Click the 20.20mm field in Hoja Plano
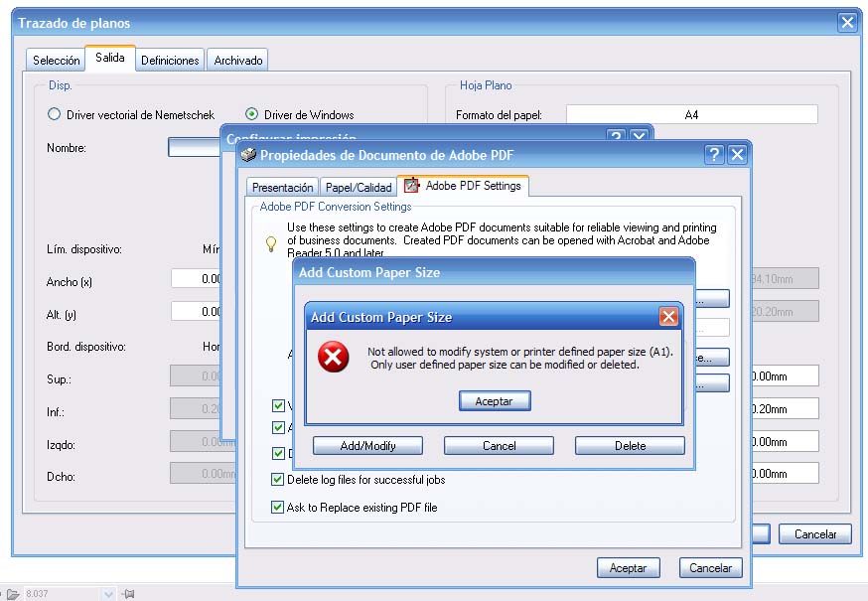Viewport: 868px width, 601px height. [785, 311]
